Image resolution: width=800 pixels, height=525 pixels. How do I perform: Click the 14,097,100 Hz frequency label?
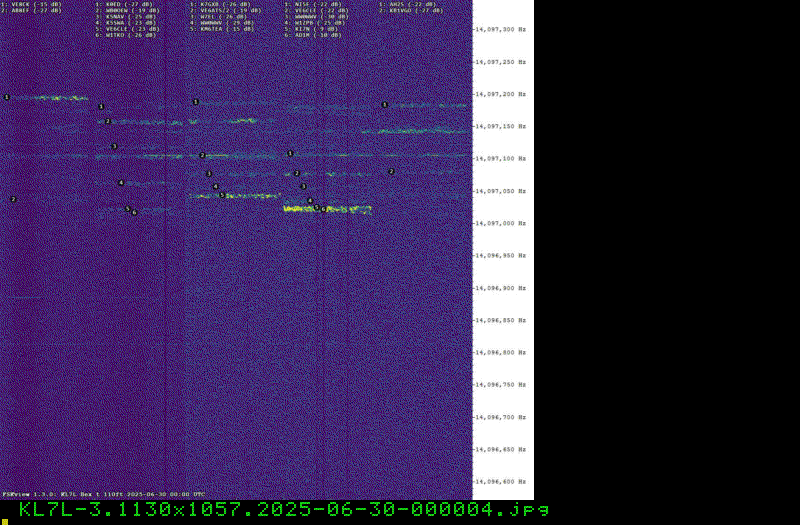point(501,159)
